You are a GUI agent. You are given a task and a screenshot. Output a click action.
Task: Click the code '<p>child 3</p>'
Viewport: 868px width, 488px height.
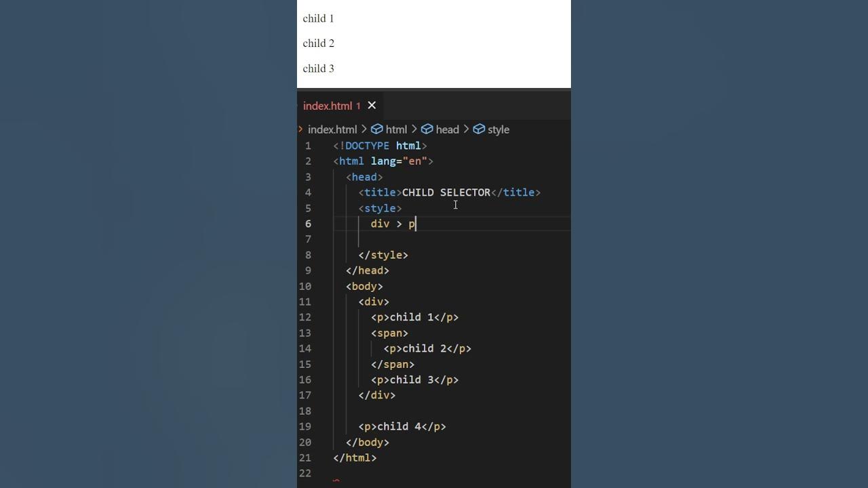414,380
